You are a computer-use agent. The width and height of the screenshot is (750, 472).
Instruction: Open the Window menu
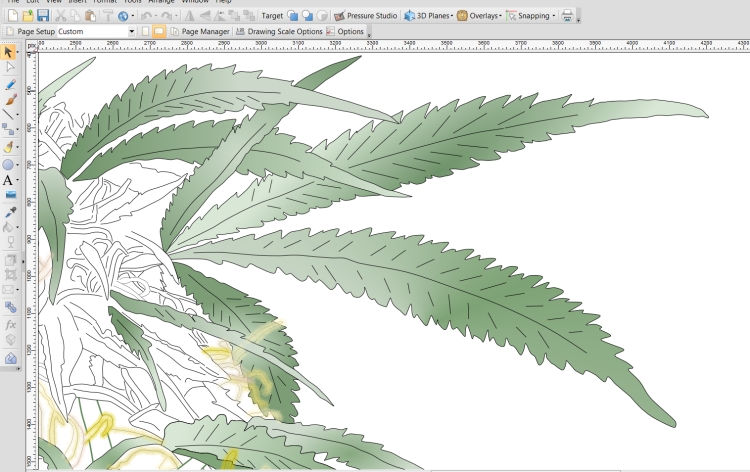point(195,2)
